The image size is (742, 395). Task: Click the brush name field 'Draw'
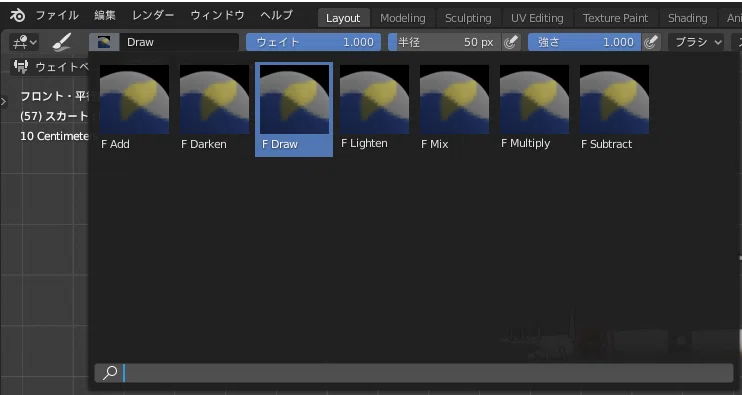coord(179,43)
